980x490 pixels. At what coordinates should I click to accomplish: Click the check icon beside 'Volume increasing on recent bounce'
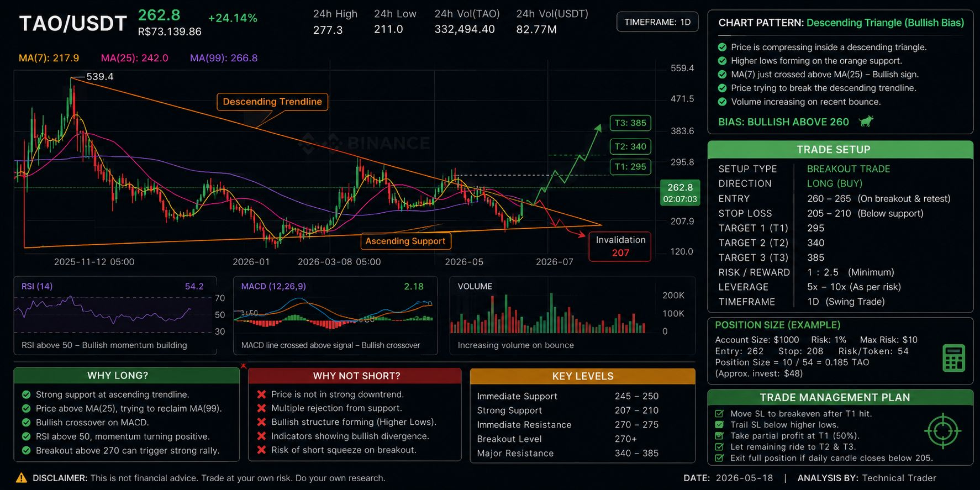click(x=722, y=102)
